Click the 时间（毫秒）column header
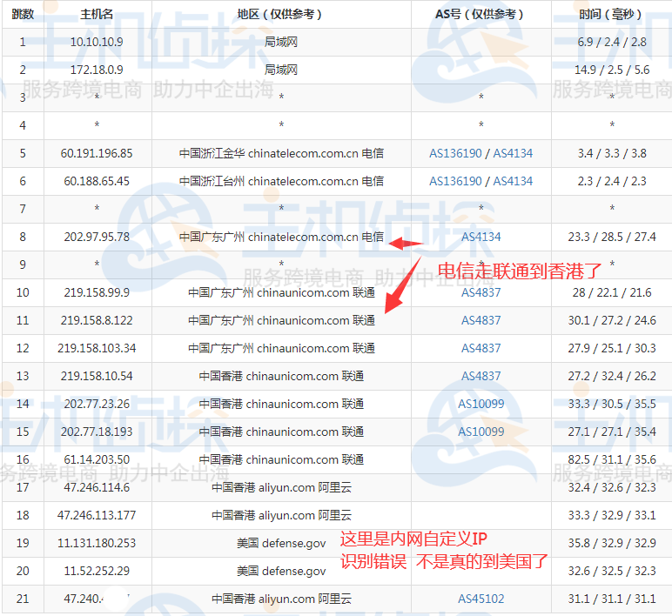672x616 pixels. (x=612, y=15)
